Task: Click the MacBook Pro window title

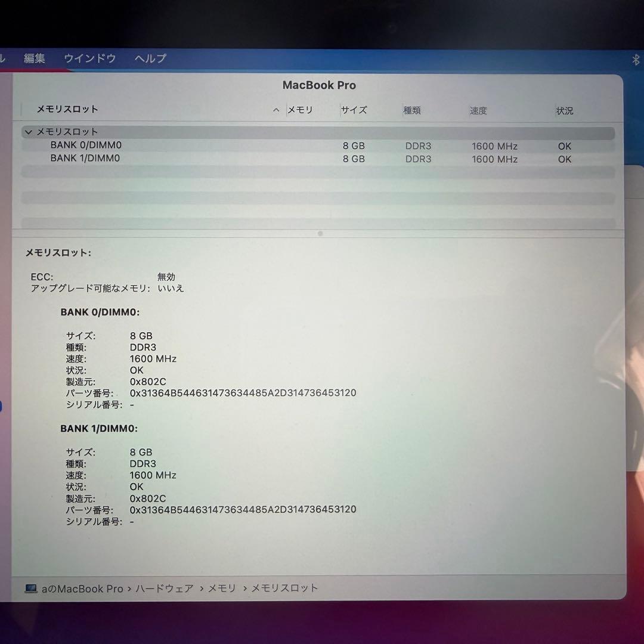Action: 320,85
